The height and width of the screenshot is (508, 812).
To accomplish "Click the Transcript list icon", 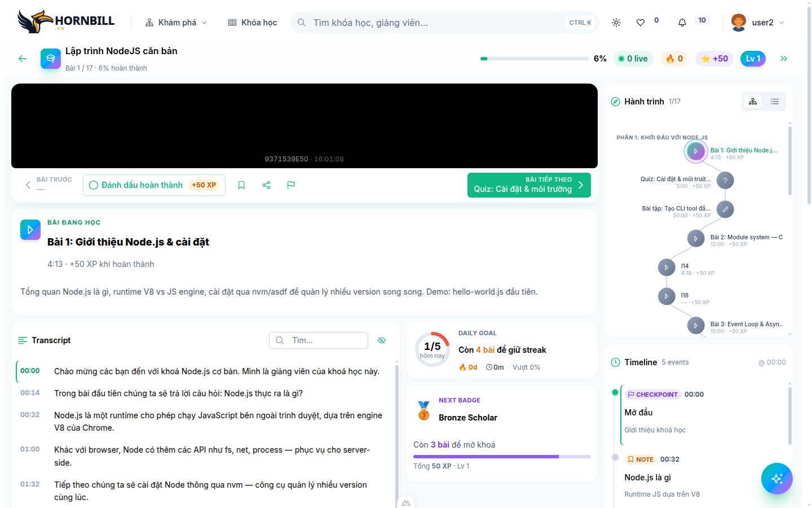I will coord(23,340).
